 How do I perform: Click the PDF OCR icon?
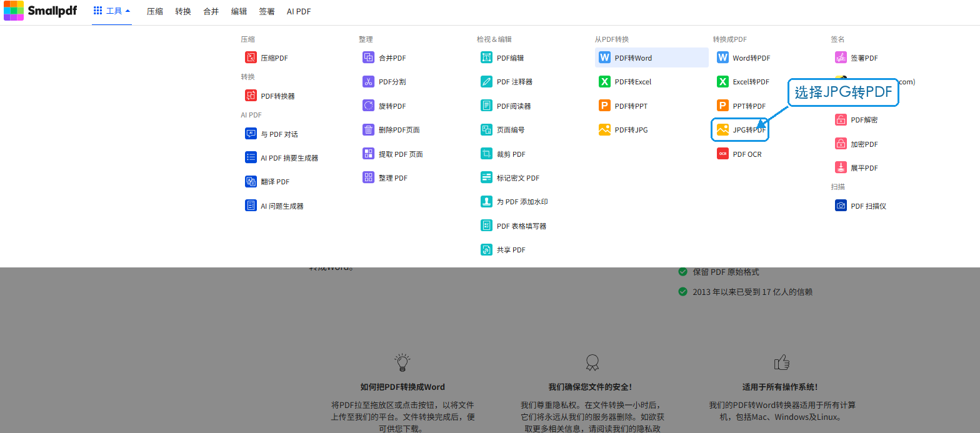[722, 154]
